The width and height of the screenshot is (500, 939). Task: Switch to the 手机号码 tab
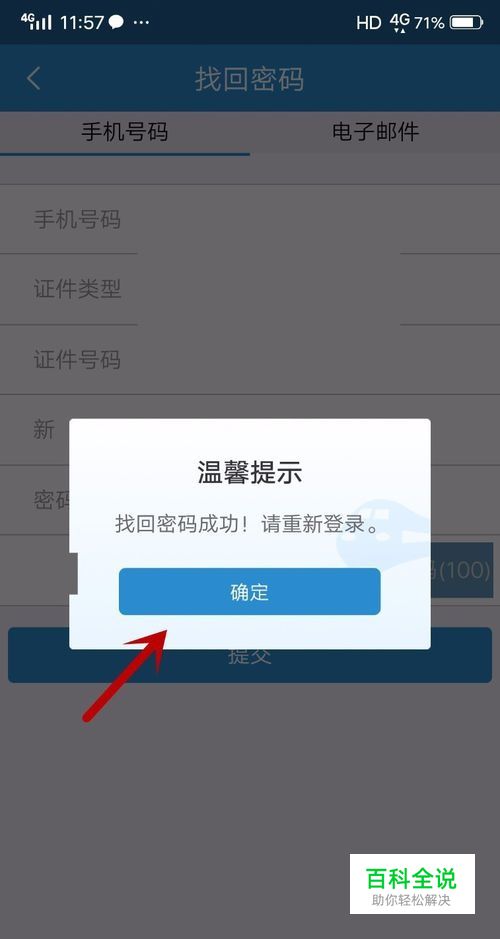[125, 132]
